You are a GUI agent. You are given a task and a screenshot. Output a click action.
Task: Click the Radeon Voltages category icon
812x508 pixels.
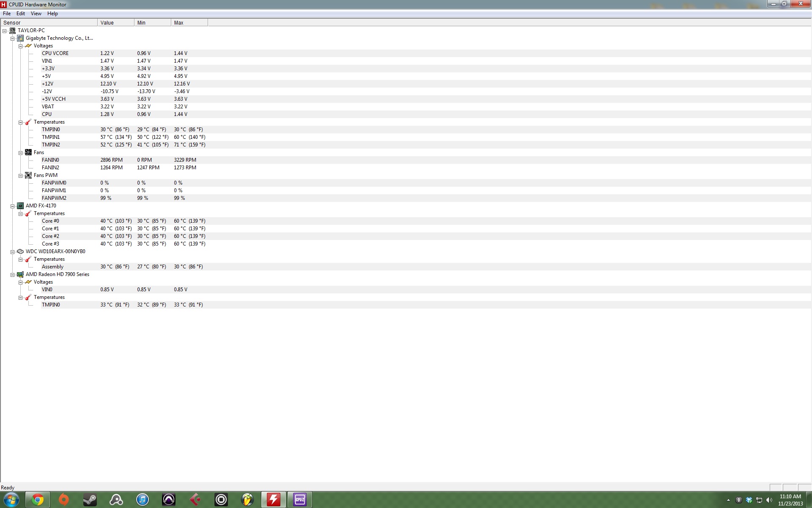pyautogui.click(x=28, y=282)
